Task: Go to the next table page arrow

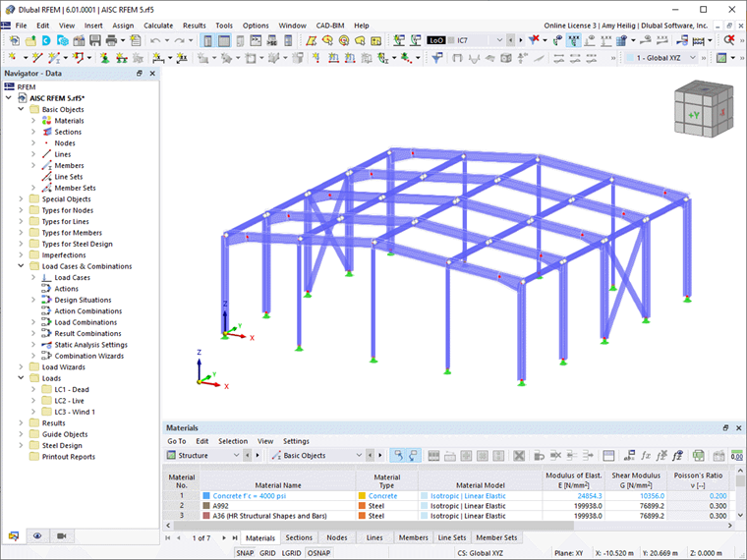Action: tap(223, 537)
